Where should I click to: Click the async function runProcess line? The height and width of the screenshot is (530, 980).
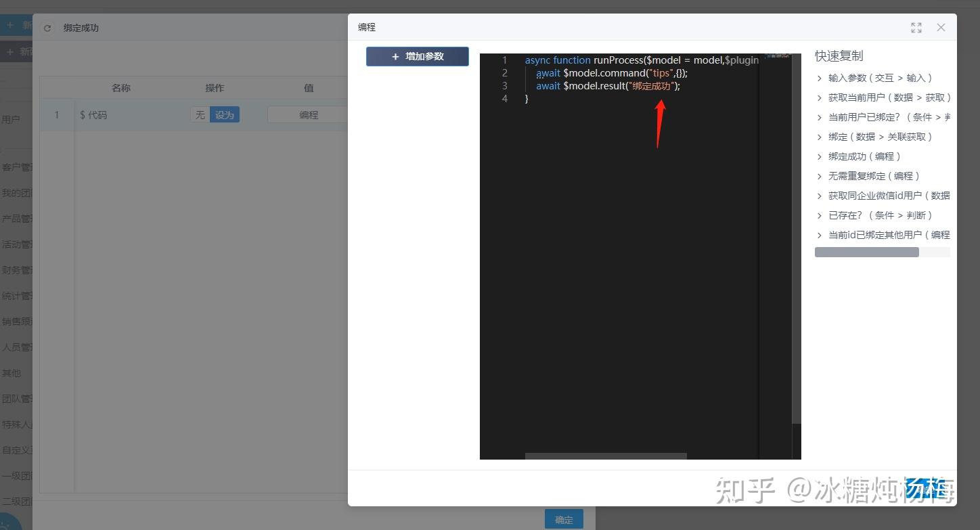click(642, 60)
